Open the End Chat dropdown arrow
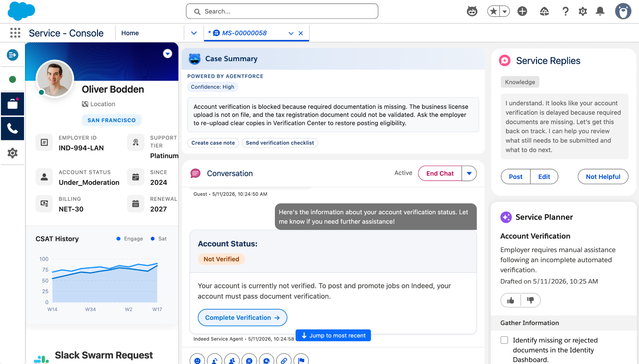The image size is (639, 364). (x=469, y=173)
